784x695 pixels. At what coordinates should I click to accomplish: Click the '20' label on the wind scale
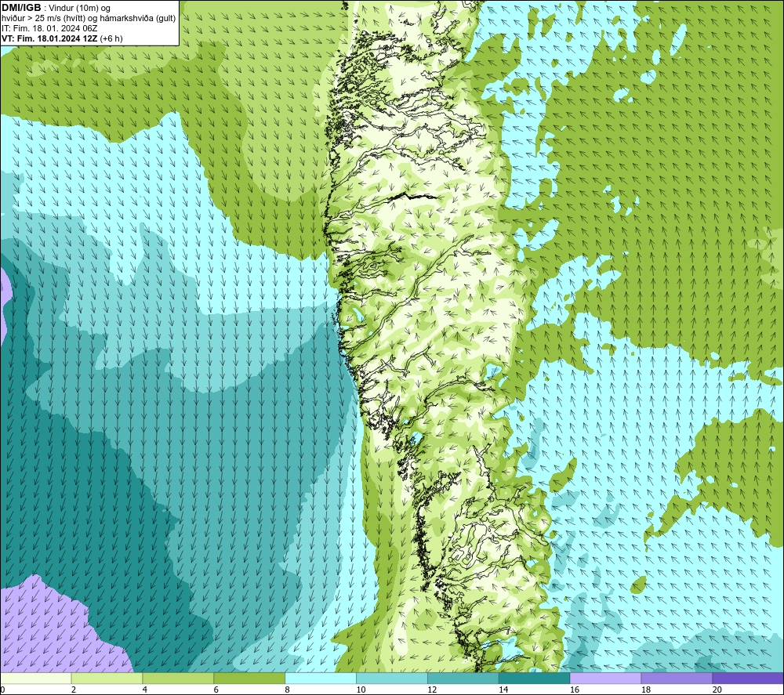[717, 690]
